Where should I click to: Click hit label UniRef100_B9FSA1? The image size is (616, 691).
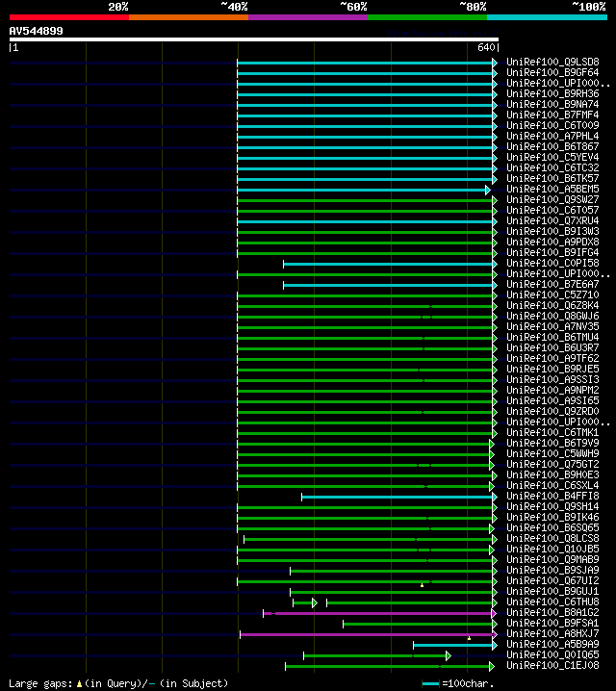[552, 623]
